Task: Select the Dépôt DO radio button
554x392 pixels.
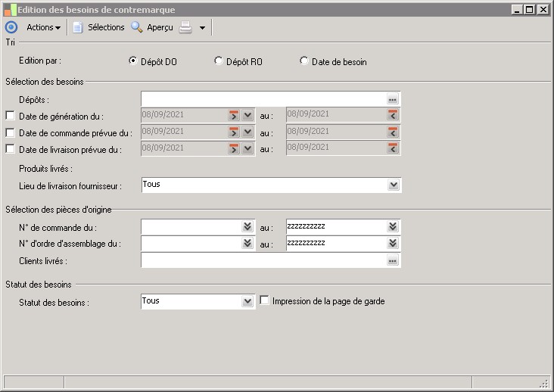Action: [133, 61]
